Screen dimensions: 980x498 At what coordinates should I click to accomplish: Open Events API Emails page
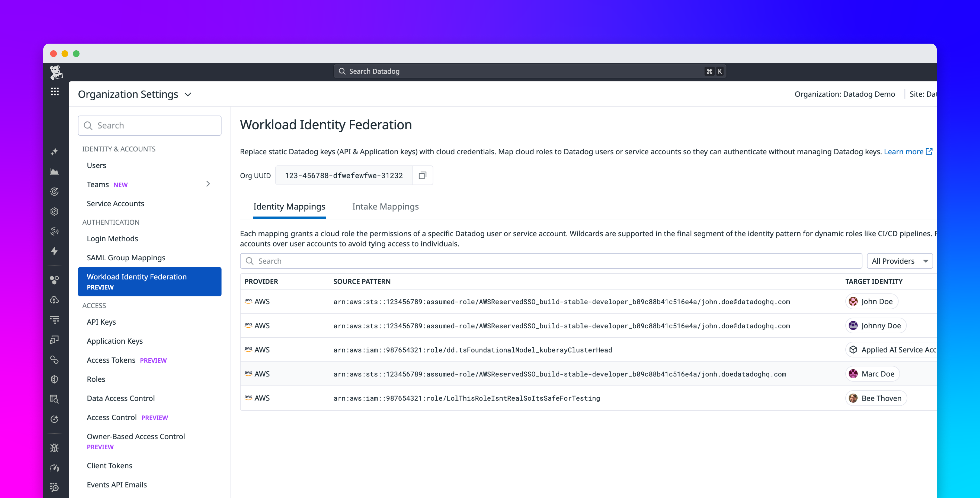click(117, 484)
